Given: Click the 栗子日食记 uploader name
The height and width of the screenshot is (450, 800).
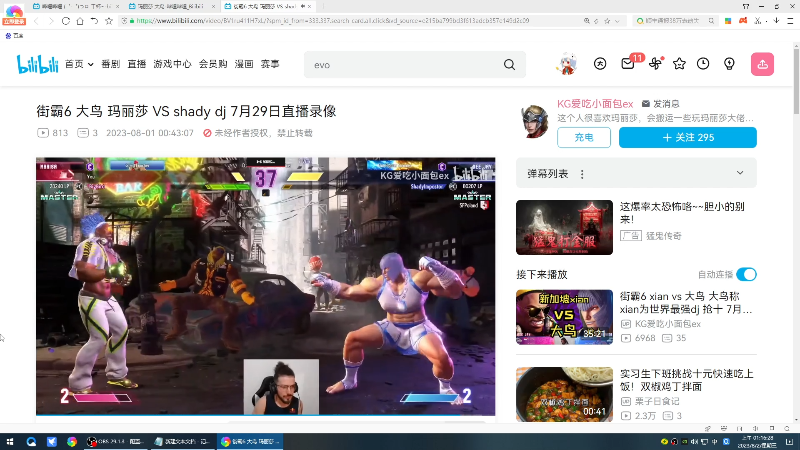Looking at the screenshot, I should [x=657, y=402].
